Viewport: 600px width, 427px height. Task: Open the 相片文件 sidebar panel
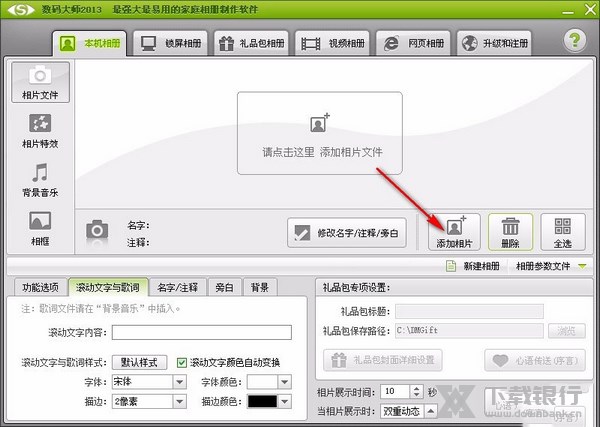coord(39,83)
